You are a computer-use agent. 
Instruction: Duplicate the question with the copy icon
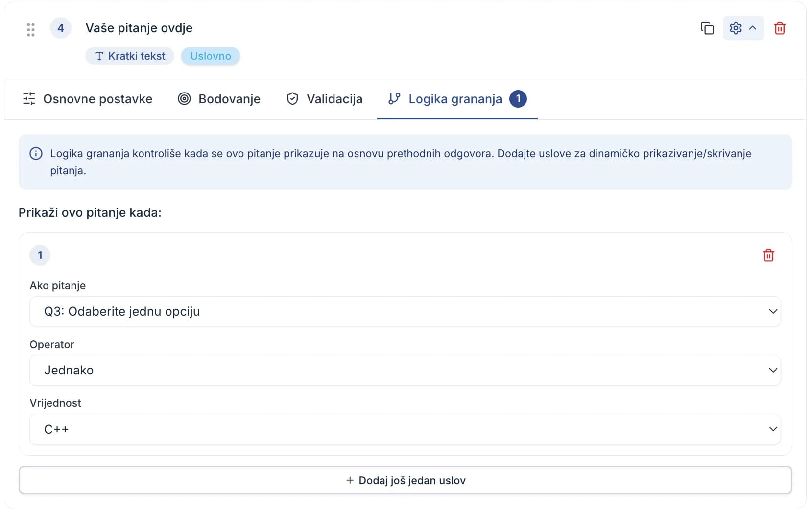[x=707, y=28]
